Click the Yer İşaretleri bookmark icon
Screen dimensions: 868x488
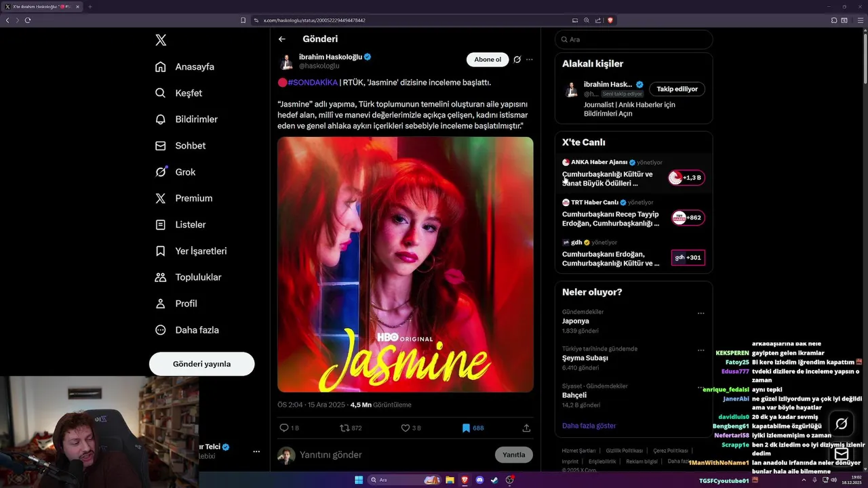click(161, 251)
